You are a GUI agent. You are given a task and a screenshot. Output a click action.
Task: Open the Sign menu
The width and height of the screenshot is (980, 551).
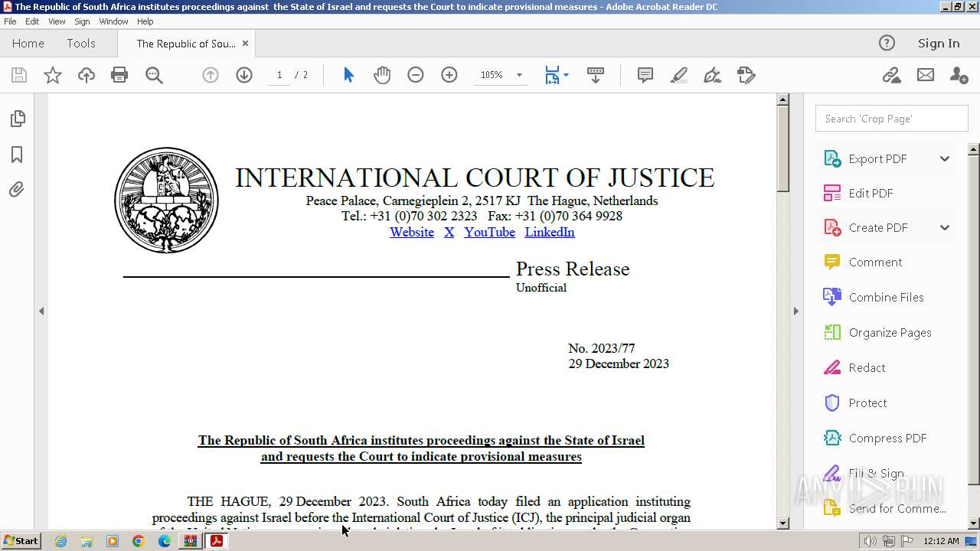click(x=82, y=21)
